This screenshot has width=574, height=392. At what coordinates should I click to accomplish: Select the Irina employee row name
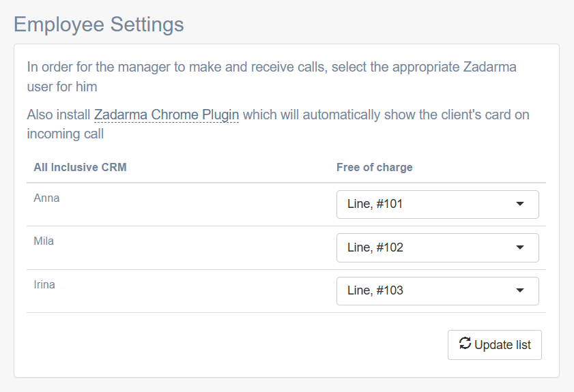pos(44,284)
